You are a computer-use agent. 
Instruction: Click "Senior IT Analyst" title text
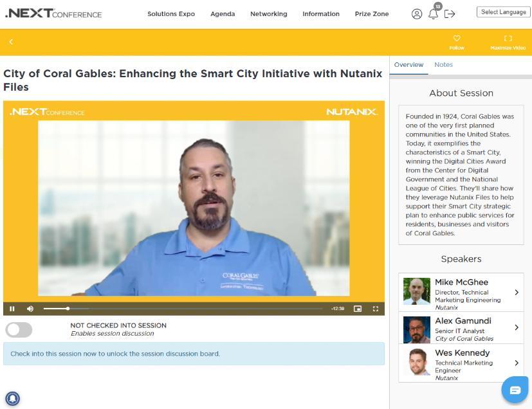point(460,331)
